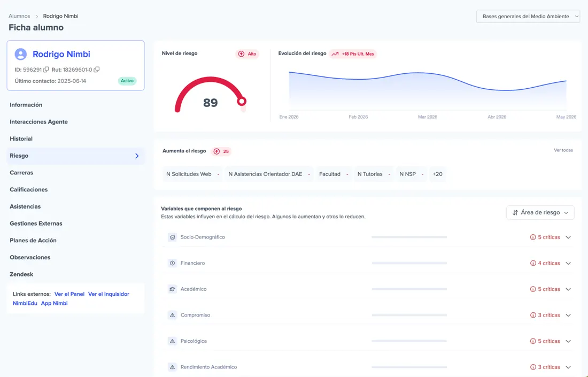This screenshot has width=588, height=377.
Task: Click Ver todas for risk factors
Action: tap(563, 150)
